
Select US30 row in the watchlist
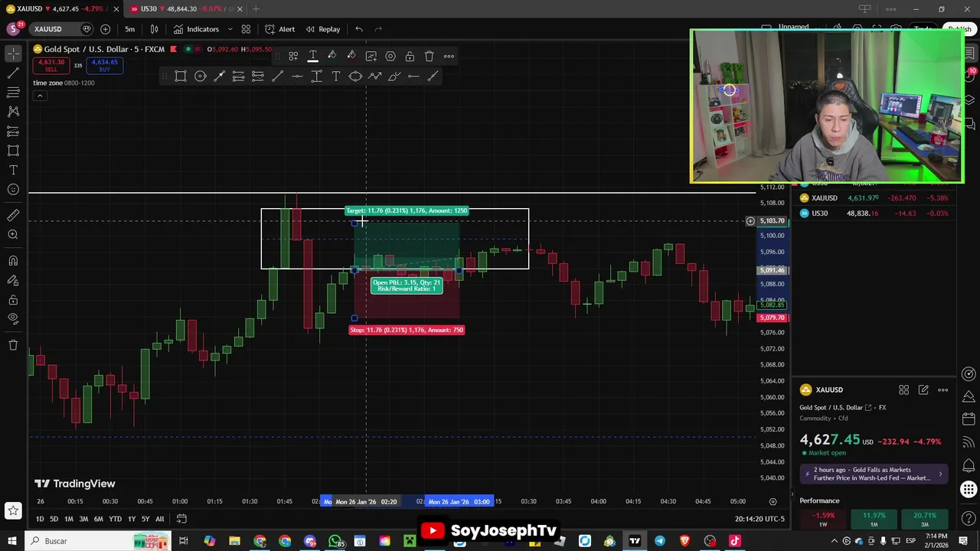(873, 214)
